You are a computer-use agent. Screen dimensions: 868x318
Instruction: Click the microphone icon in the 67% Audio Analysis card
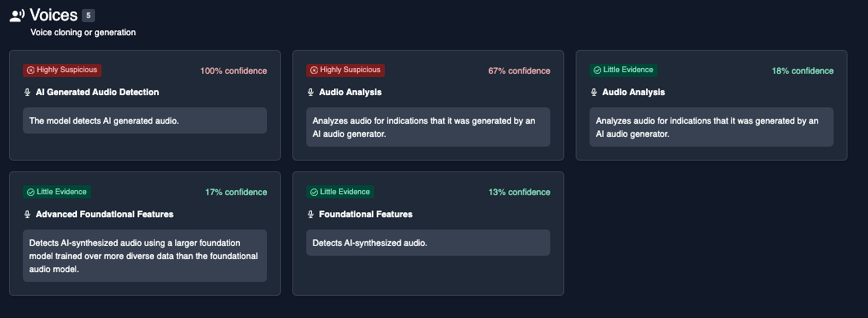310,93
